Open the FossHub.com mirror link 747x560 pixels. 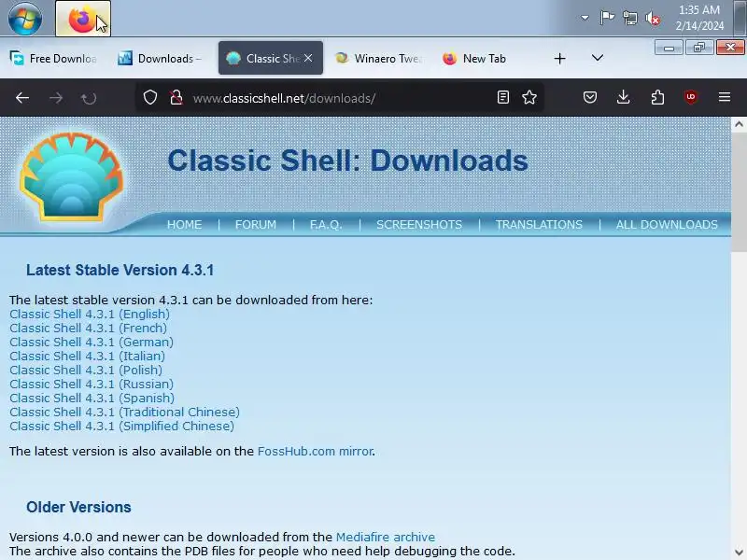315,452
